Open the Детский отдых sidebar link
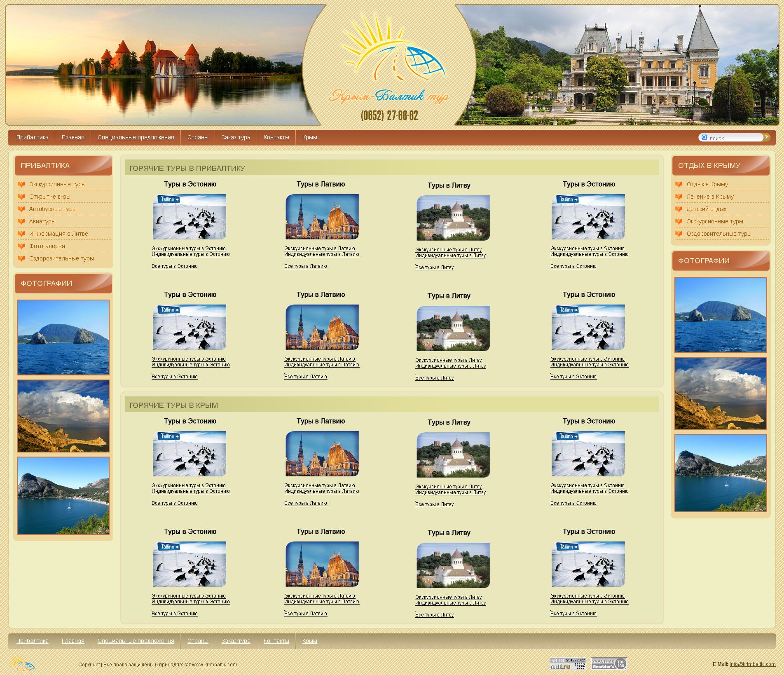The height and width of the screenshot is (675, 784). [707, 209]
